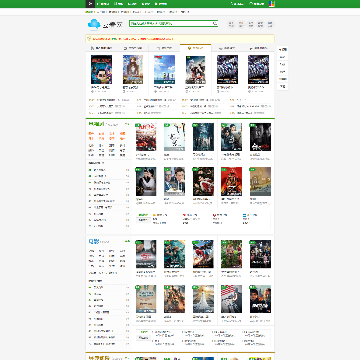The width and height of the screenshot is (360, 360).
Task: Open the red-orange warrior poster
Action: [x=231, y=182]
